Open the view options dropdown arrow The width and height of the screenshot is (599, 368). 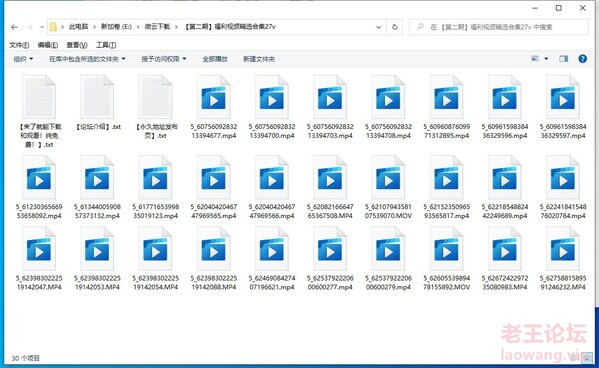(x=546, y=58)
